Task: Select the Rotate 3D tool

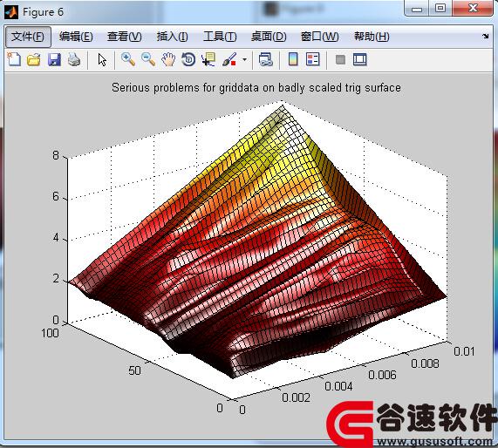Action: (188, 59)
